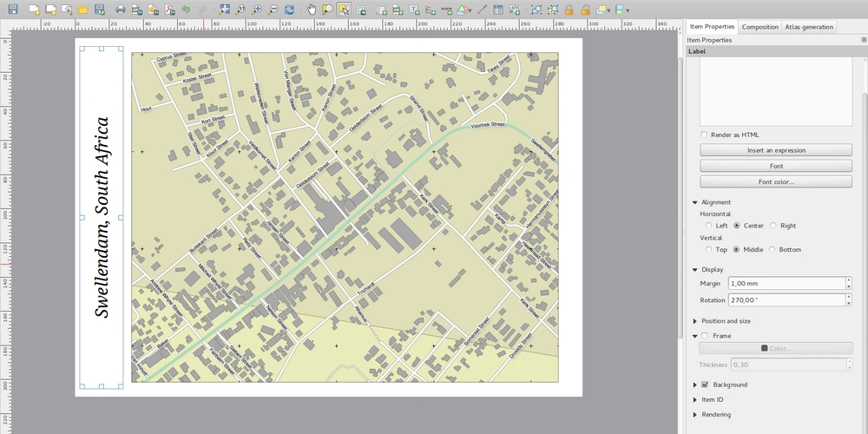Switch to the Item Properties tab
This screenshot has width=868, height=434.
(712, 27)
